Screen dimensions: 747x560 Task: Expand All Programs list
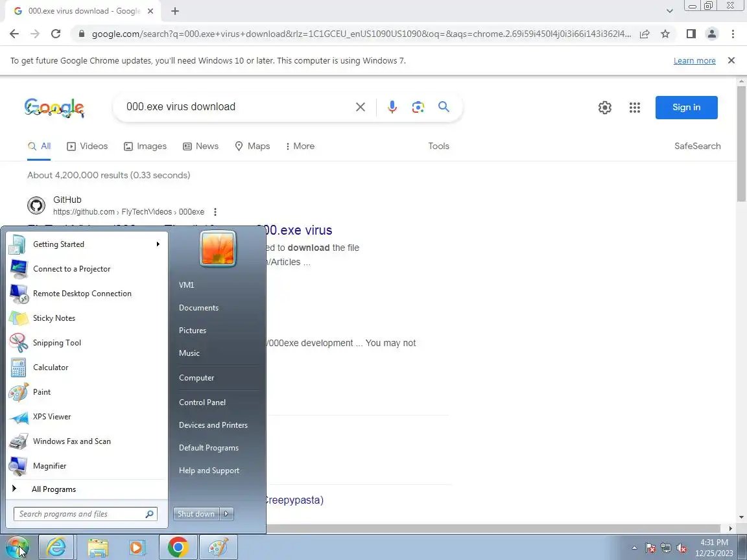coord(87,489)
